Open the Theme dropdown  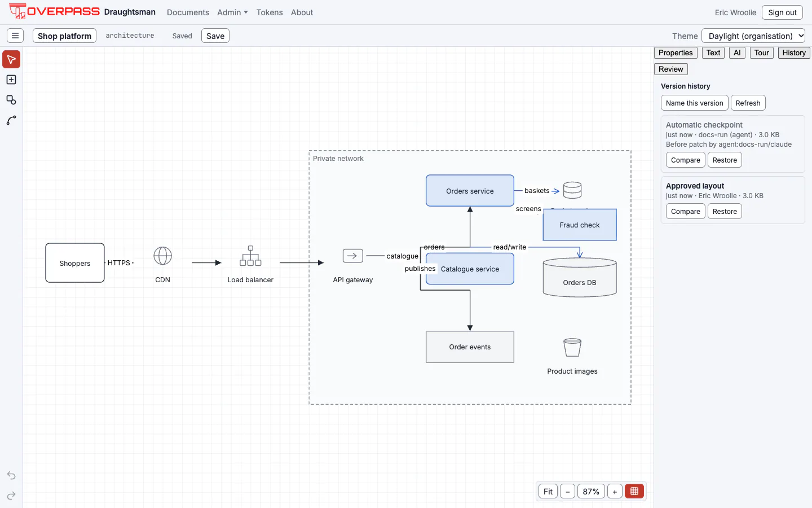(x=753, y=36)
